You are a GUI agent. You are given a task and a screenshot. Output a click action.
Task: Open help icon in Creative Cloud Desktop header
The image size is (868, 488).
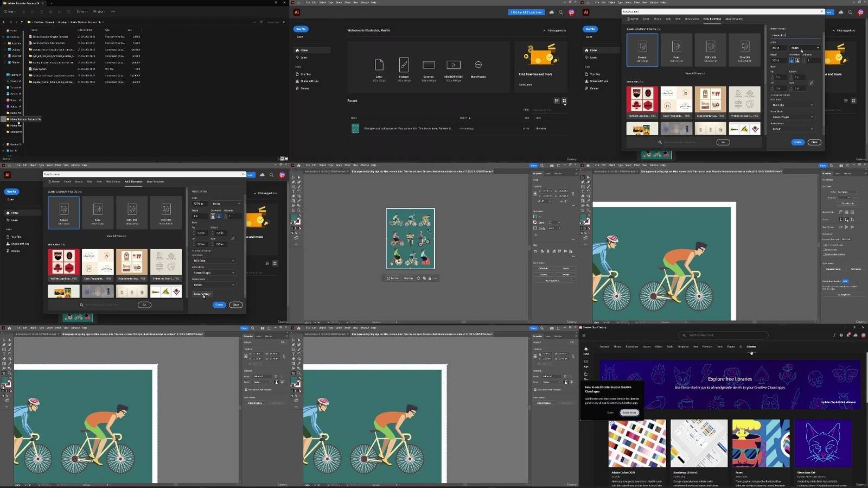point(841,335)
